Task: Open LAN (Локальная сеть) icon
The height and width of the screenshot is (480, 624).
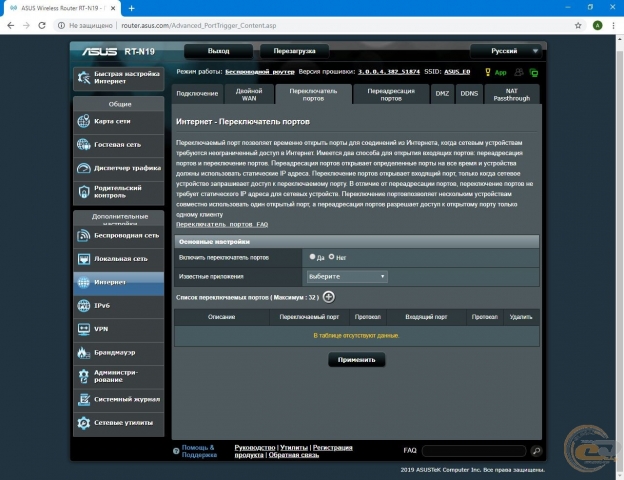Action: pyautogui.click(x=84, y=259)
